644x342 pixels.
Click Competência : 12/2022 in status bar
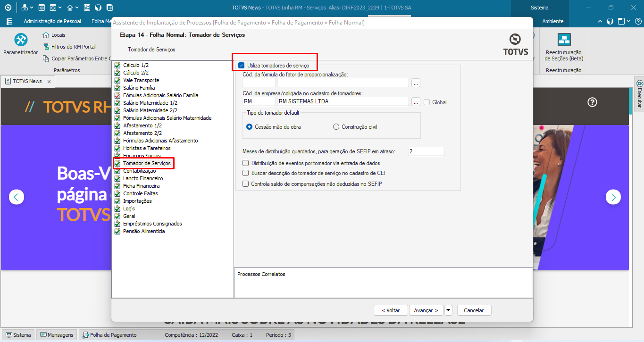tap(192, 335)
